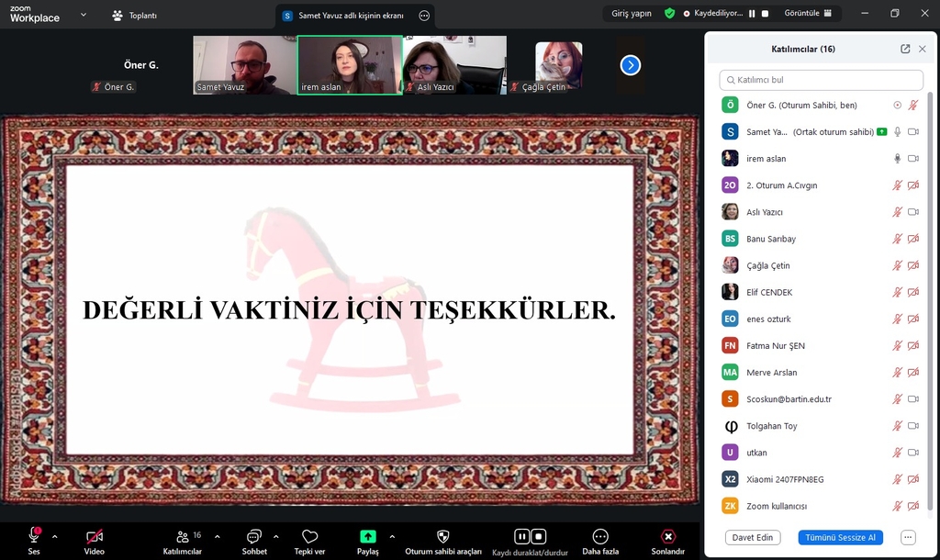Click the Katılımcı bul search field
Image resolution: width=940 pixels, height=560 pixels.
pyautogui.click(x=821, y=80)
